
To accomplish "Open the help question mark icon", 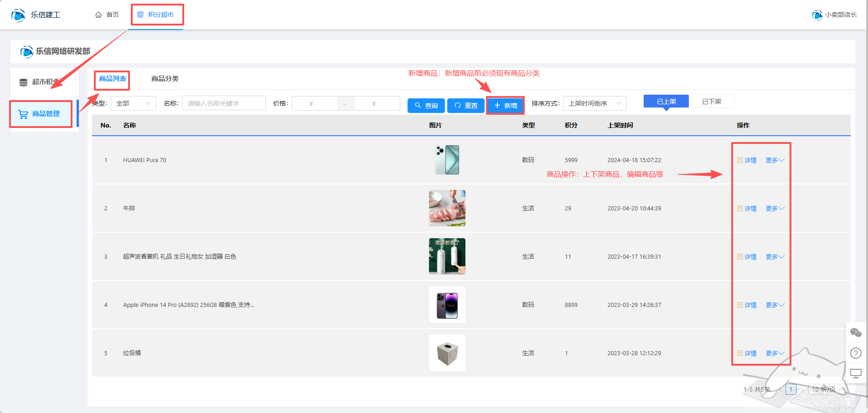I will point(856,353).
